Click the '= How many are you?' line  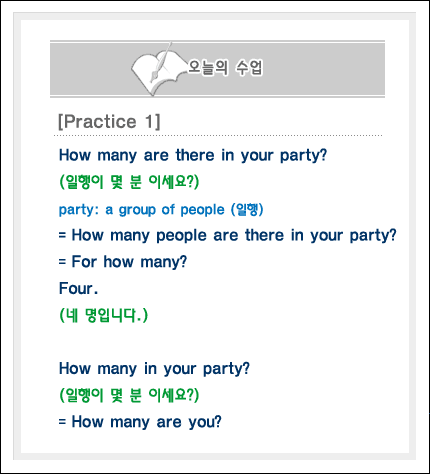pyautogui.click(x=140, y=422)
